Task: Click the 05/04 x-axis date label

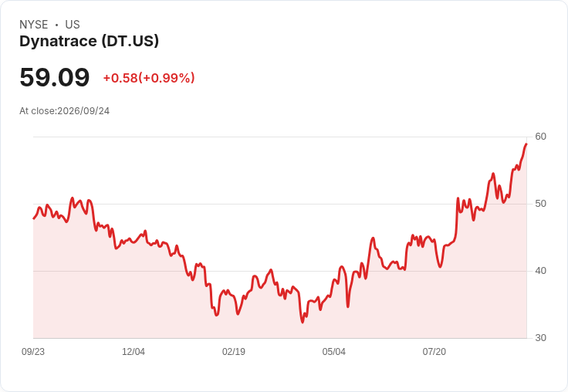Action: pos(333,351)
